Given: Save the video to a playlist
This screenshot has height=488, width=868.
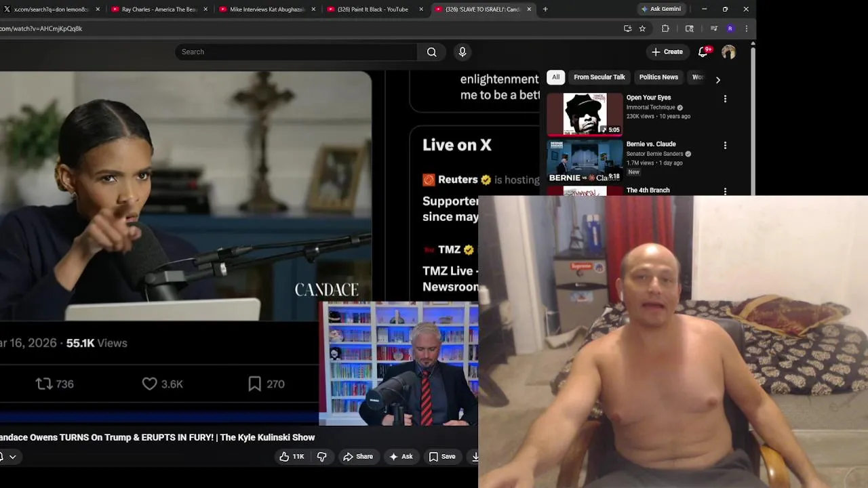Looking at the screenshot, I should point(442,457).
